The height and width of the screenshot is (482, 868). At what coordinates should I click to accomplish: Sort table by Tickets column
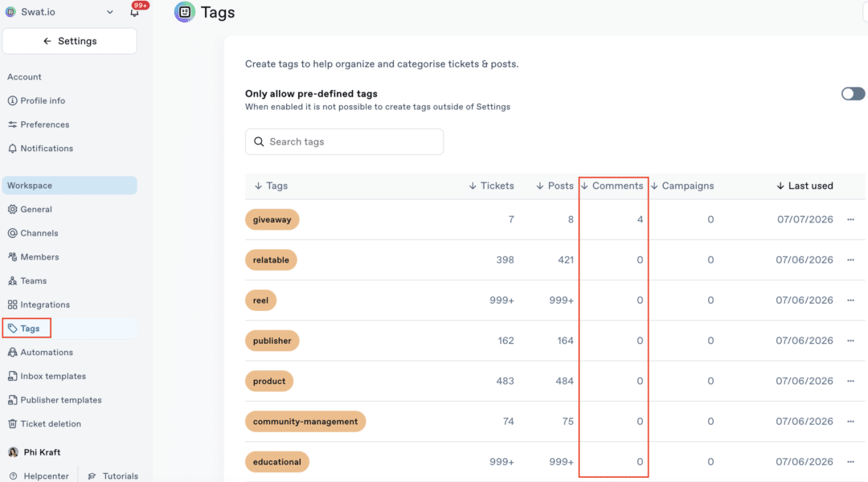(x=491, y=186)
